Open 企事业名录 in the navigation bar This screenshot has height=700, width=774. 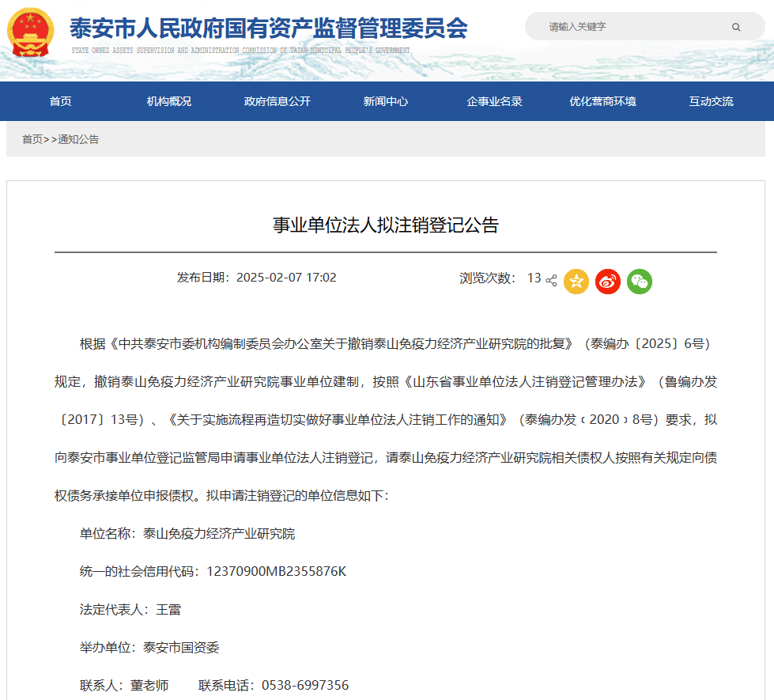coord(494,101)
